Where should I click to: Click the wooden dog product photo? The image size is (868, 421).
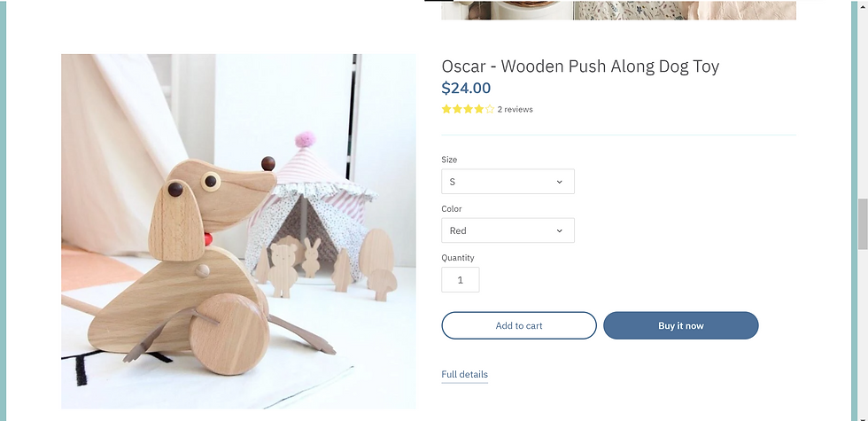click(x=238, y=231)
